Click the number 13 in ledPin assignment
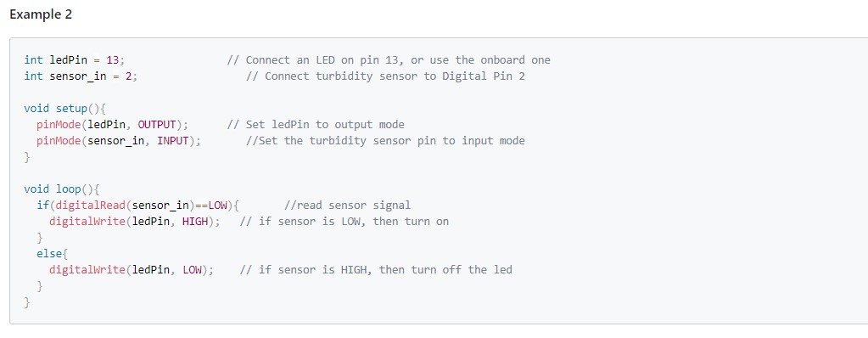 click(x=112, y=59)
